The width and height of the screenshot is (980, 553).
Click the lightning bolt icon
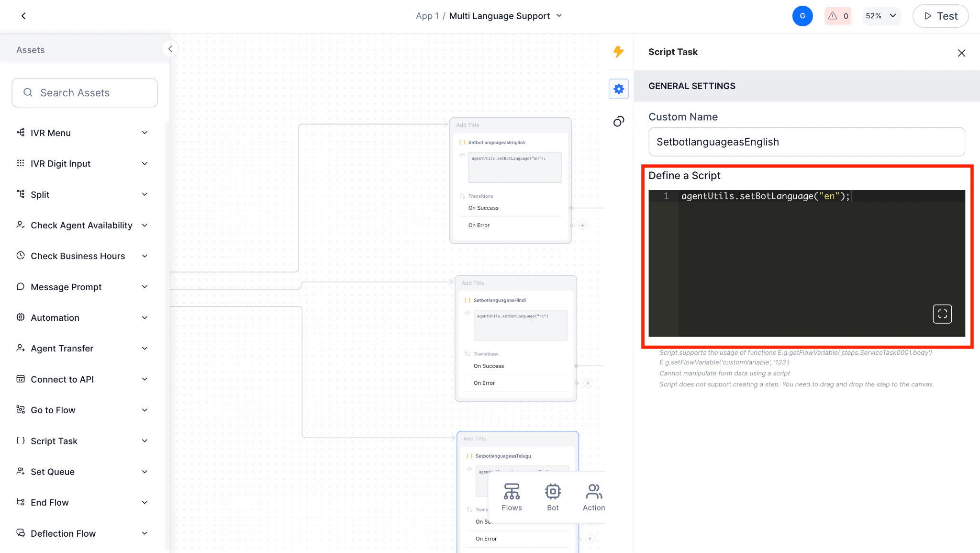pos(618,52)
